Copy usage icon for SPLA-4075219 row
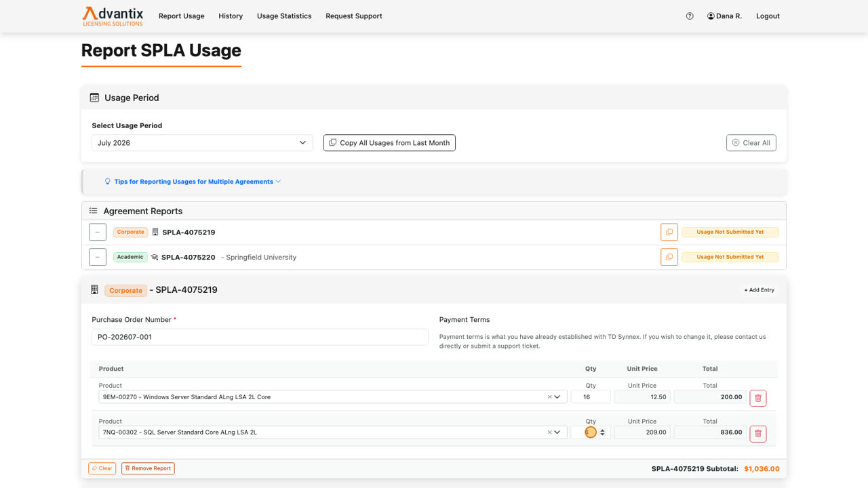The width and height of the screenshot is (868, 488). coord(669,232)
